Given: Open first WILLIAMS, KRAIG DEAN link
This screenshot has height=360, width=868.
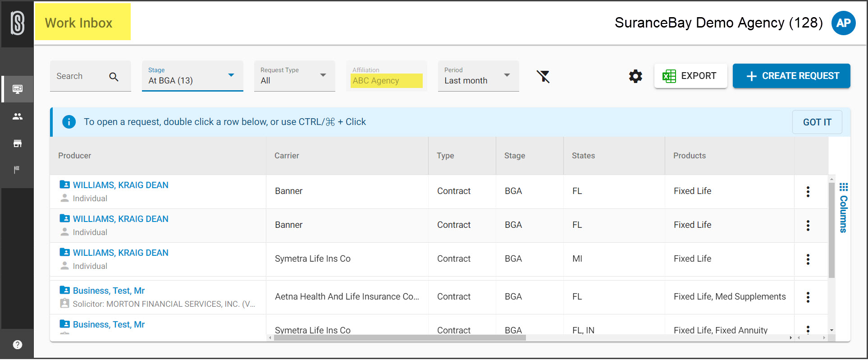Looking at the screenshot, I should (121, 185).
